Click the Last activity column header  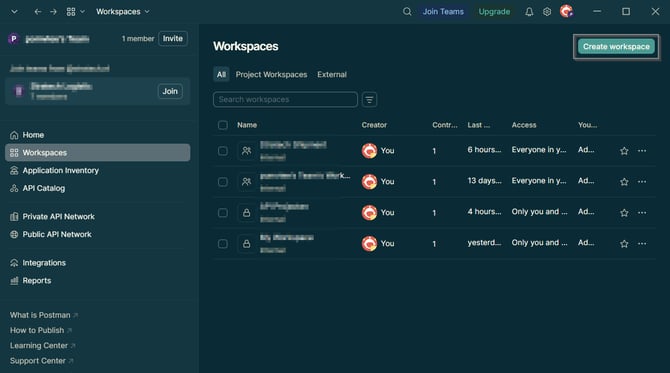[479, 125]
